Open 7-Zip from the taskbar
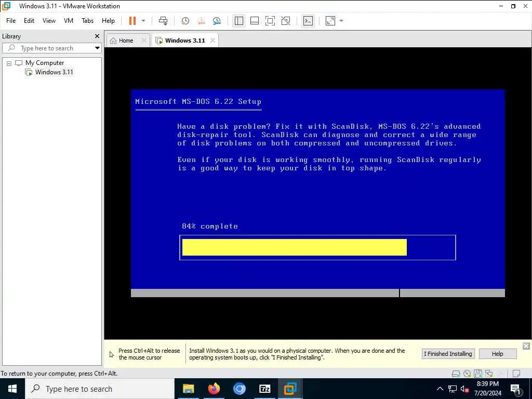The width and height of the screenshot is (532, 399). point(264,389)
